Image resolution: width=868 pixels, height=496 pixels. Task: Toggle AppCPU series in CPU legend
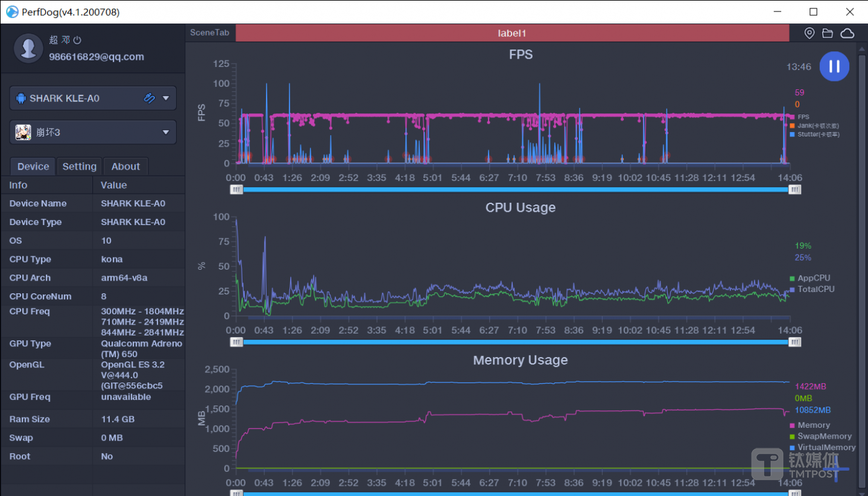pos(813,278)
